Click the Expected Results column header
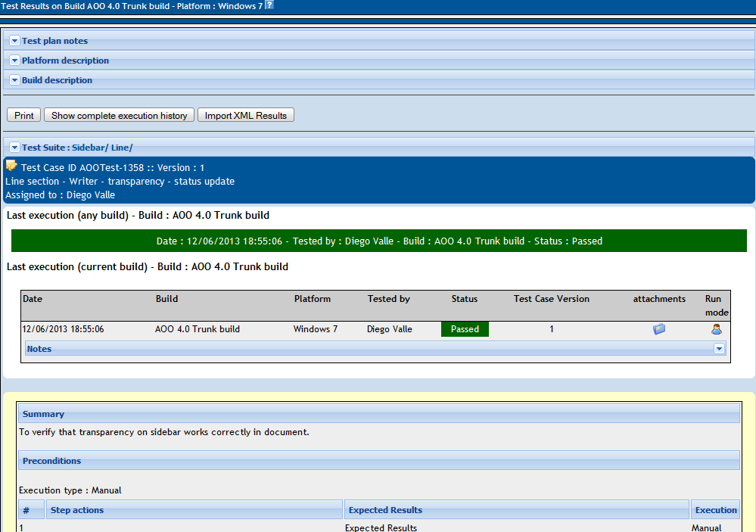Viewport: 756px width, 532px height. point(516,510)
